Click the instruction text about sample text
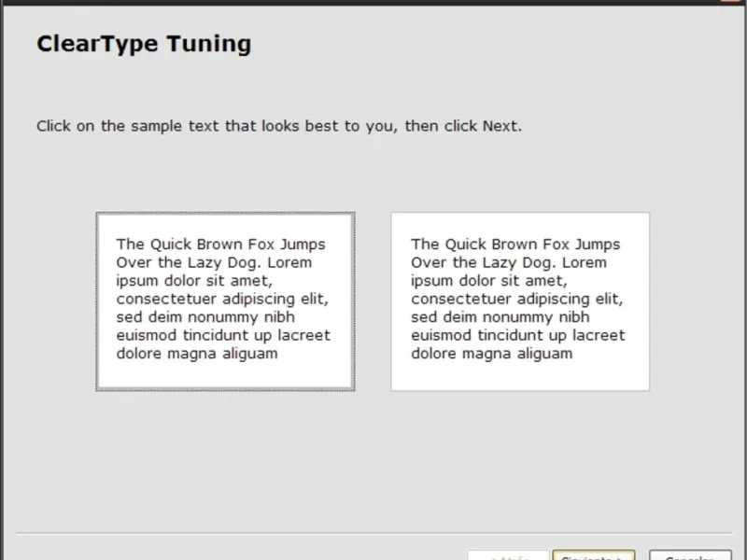This screenshot has width=747, height=560. (x=279, y=126)
